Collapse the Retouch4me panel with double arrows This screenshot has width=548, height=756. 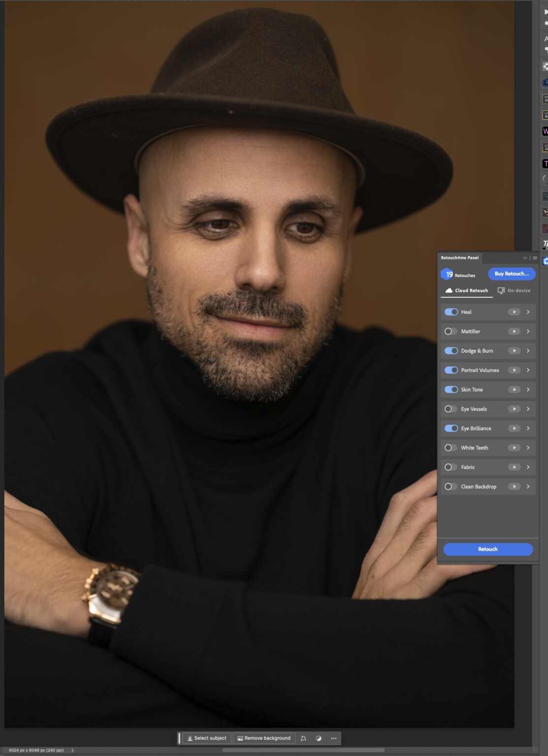pos(525,258)
